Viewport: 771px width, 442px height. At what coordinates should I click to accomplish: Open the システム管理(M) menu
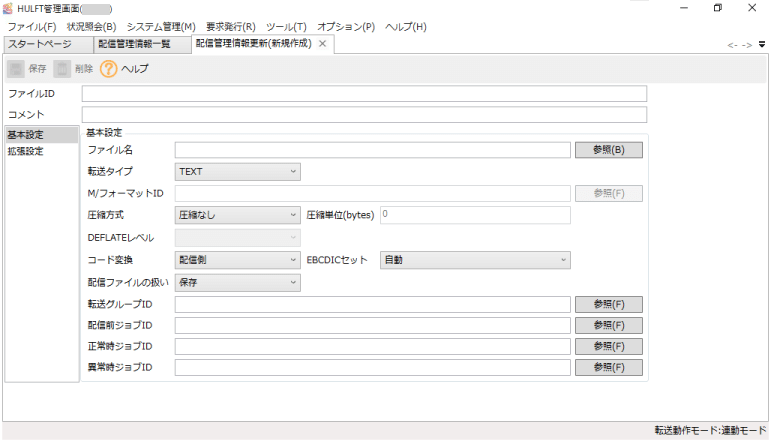[x=161, y=27]
